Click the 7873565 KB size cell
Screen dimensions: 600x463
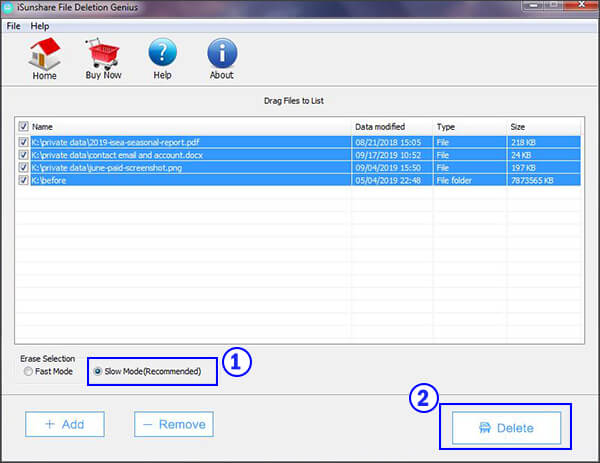[532, 180]
